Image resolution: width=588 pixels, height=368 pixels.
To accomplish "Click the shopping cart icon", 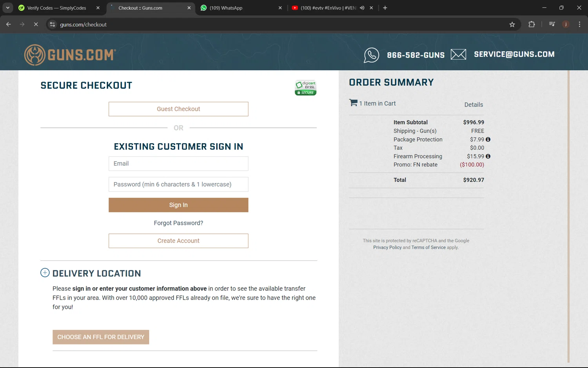I will point(353,103).
